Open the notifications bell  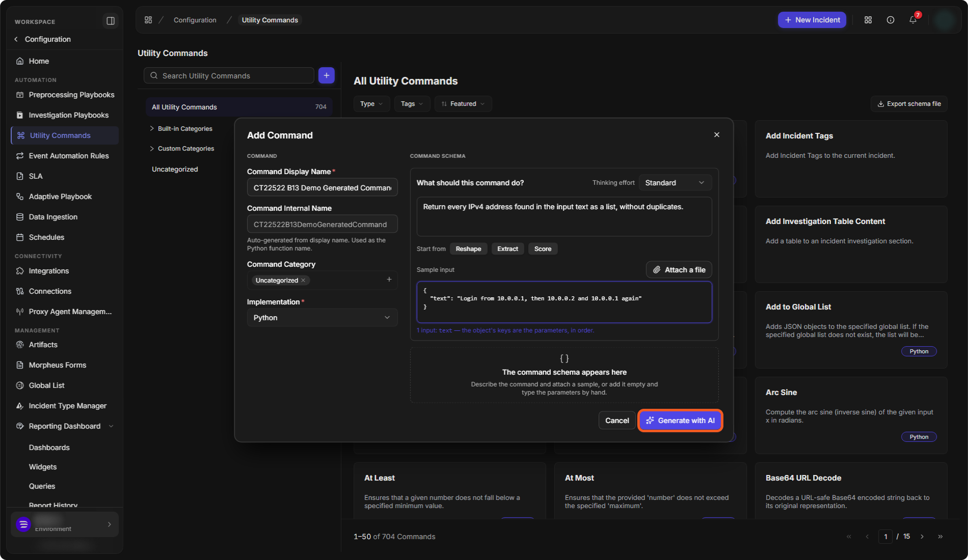[913, 20]
